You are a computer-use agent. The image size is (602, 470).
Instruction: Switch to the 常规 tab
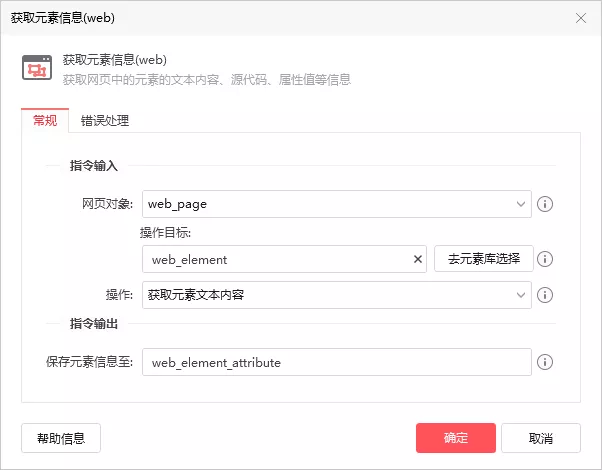(x=45, y=121)
